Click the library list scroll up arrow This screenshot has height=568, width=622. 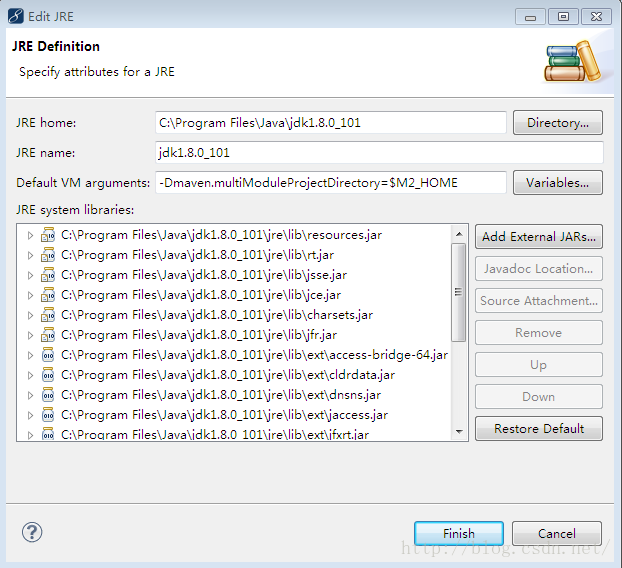(x=459, y=234)
